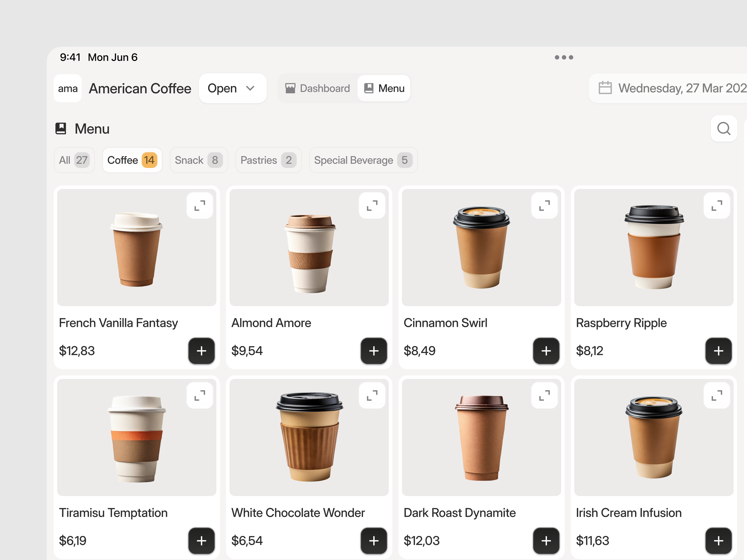Click the search magnifier icon
This screenshot has height=560, width=747.
[x=724, y=129]
